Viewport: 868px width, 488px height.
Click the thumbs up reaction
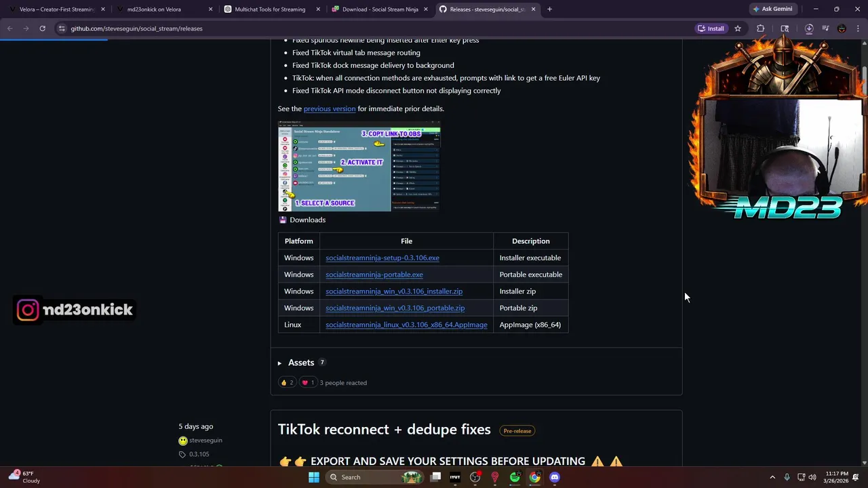pyautogui.click(x=287, y=382)
